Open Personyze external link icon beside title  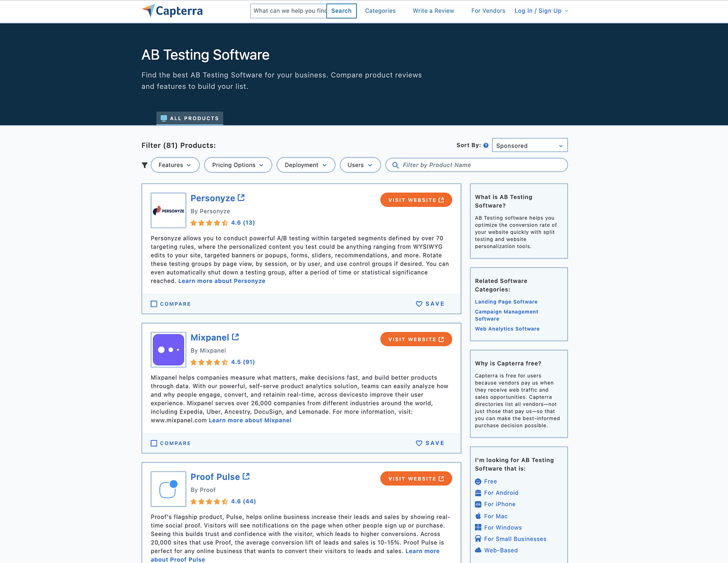(241, 198)
